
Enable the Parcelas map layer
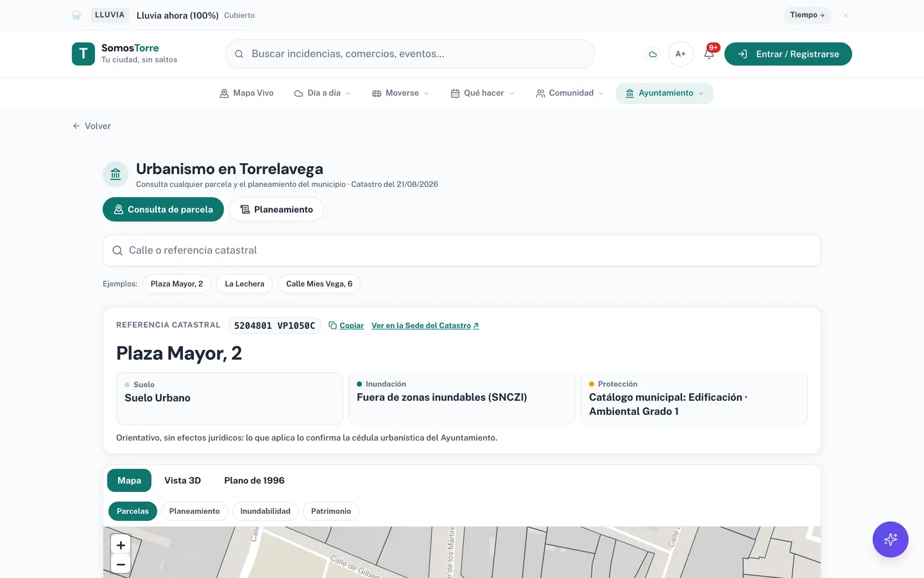(x=133, y=511)
